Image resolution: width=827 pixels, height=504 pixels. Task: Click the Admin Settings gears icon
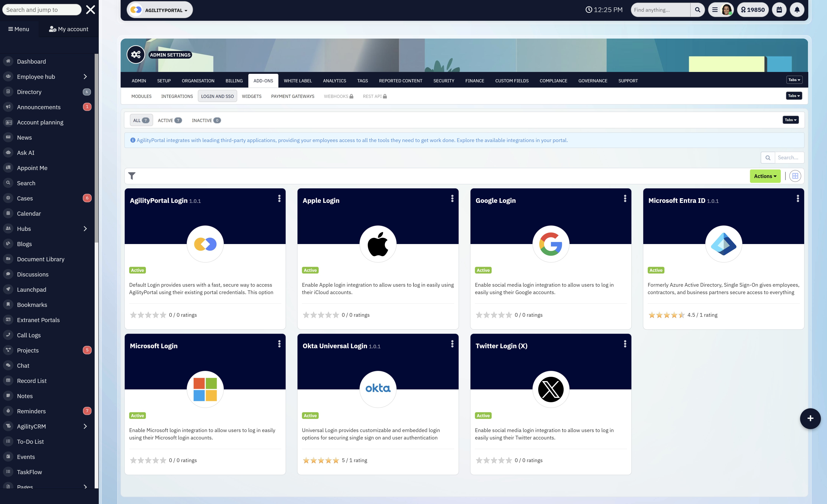click(136, 54)
